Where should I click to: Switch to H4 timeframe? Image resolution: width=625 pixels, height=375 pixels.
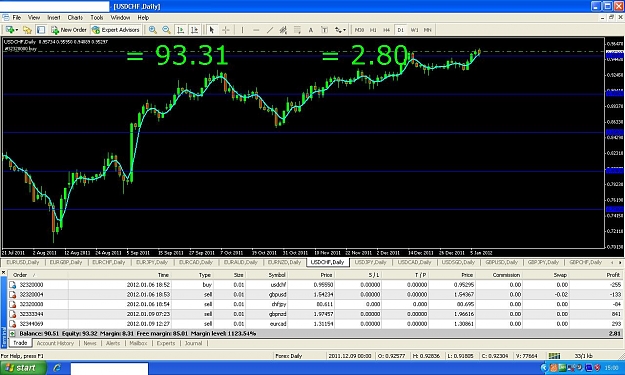[x=387, y=30]
